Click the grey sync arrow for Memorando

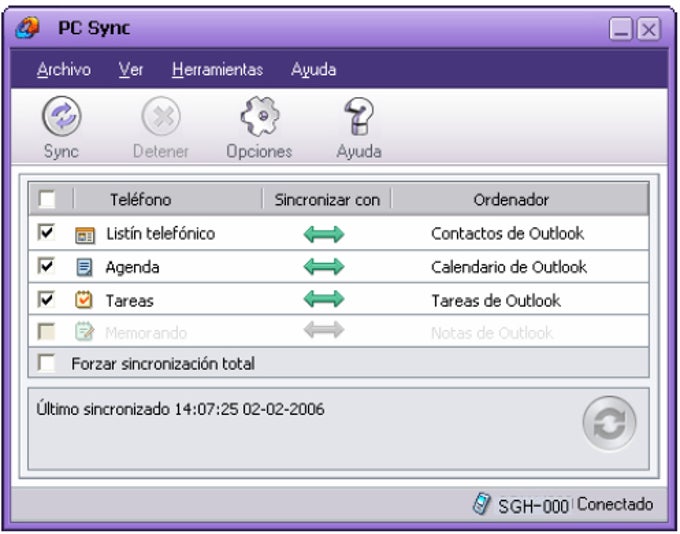[324, 330]
